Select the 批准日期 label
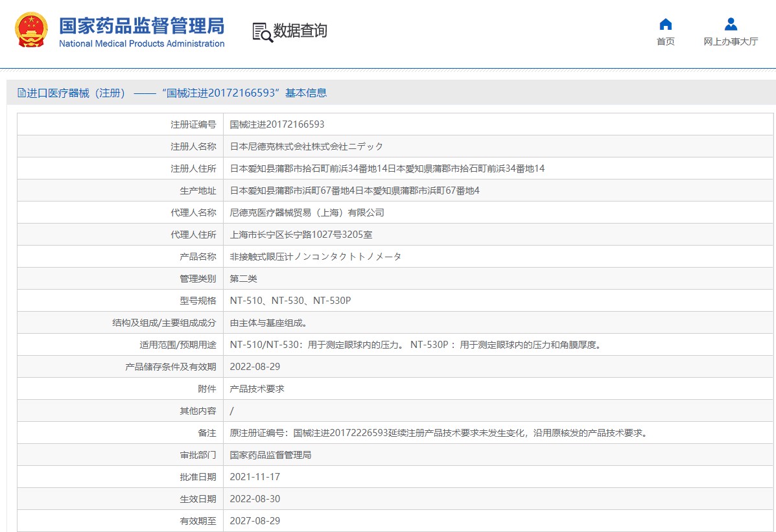776x532 pixels. 198,477
